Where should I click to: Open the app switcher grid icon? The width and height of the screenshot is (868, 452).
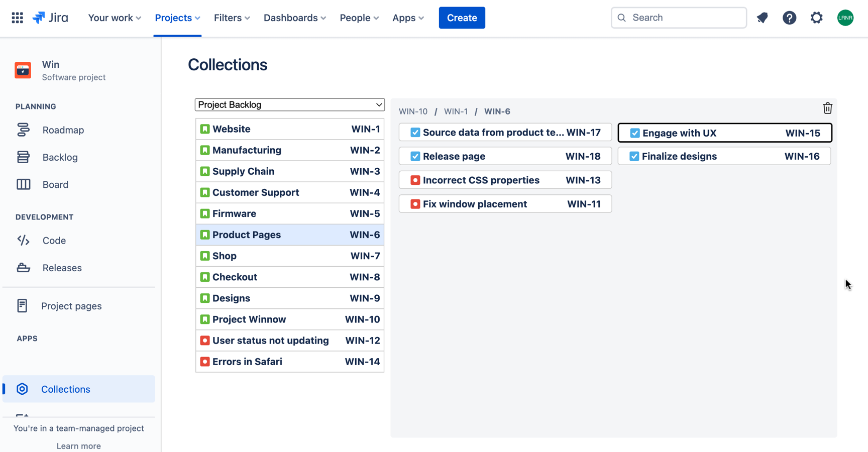click(x=17, y=18)
